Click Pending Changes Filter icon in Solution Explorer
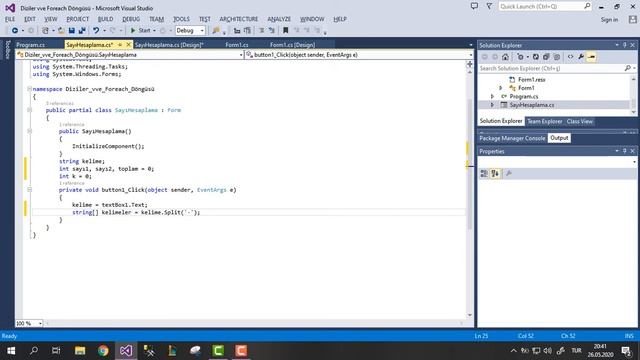The image size is (640, 360). point(520,57)
